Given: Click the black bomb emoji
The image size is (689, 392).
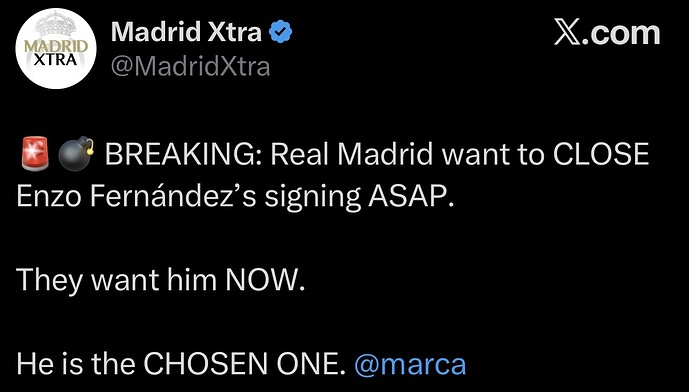Looking at the screenshot, I should 76,154.
